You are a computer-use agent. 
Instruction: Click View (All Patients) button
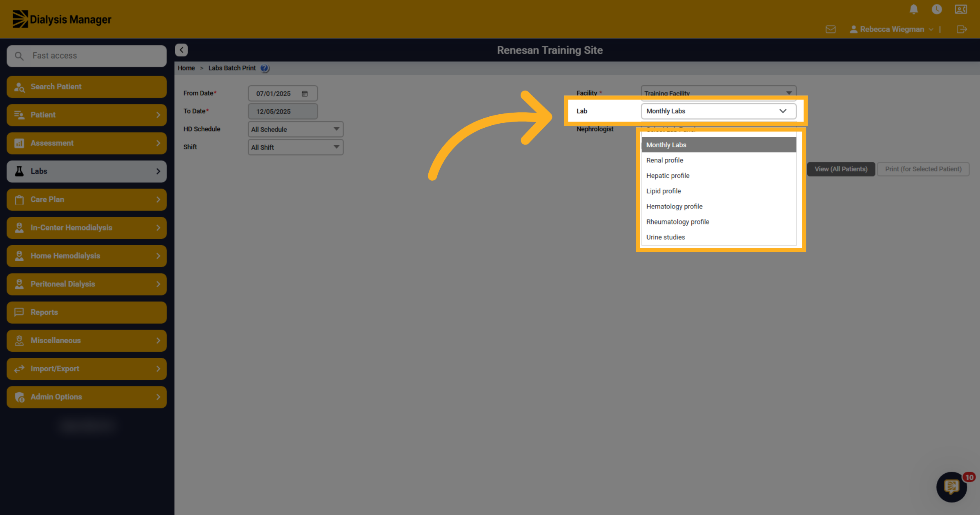pos(841,169)
